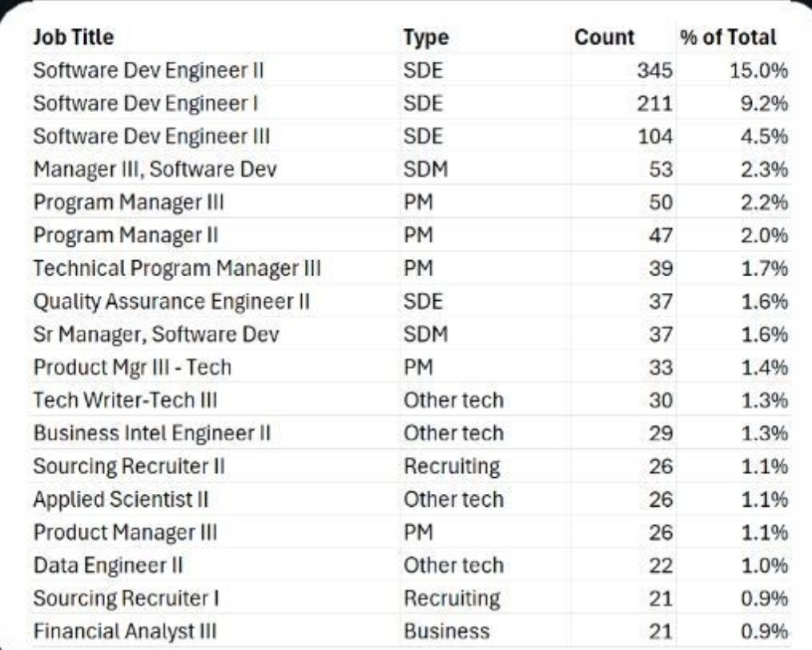Screen dimensions: 812x650
Task: Select the 15.0% percentage cell
Action: 758,70
